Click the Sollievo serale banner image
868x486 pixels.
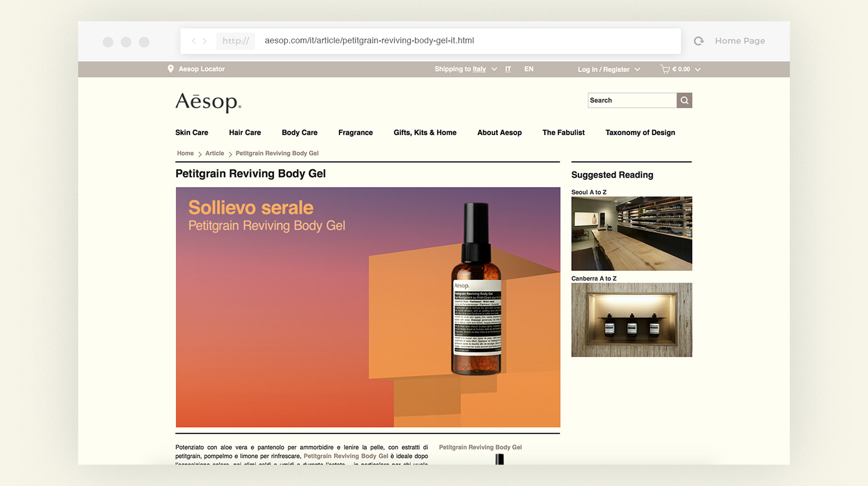(x=368, y=307)
